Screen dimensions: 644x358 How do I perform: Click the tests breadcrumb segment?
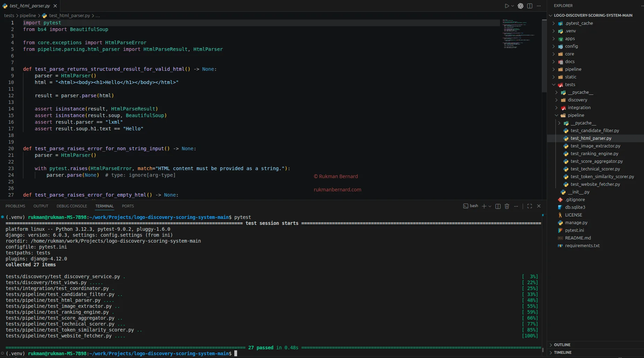pos(9,16)
